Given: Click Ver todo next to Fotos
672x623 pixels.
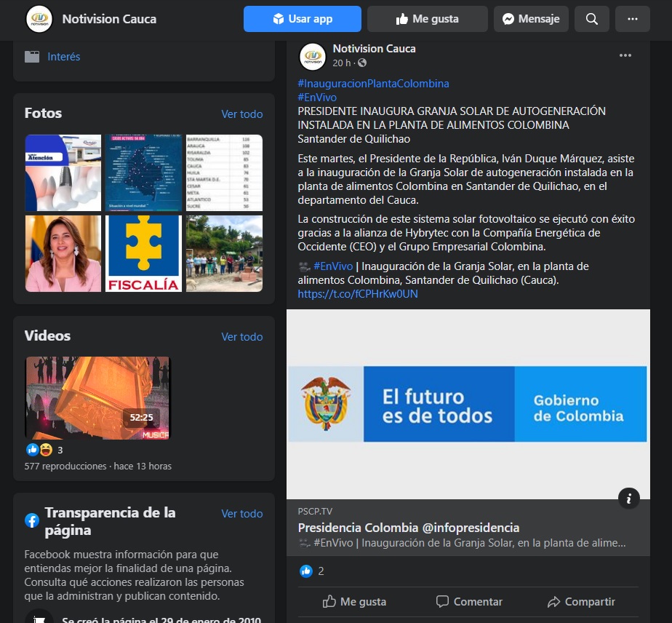Looking at the screenshot, I should [241, 114].
